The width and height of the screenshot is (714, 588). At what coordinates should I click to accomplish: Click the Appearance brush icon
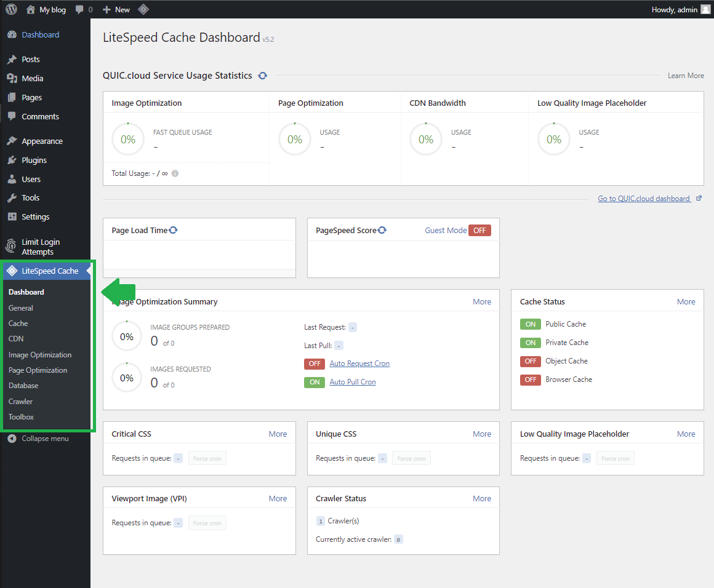pyautogui.click(x=12, y=141)
